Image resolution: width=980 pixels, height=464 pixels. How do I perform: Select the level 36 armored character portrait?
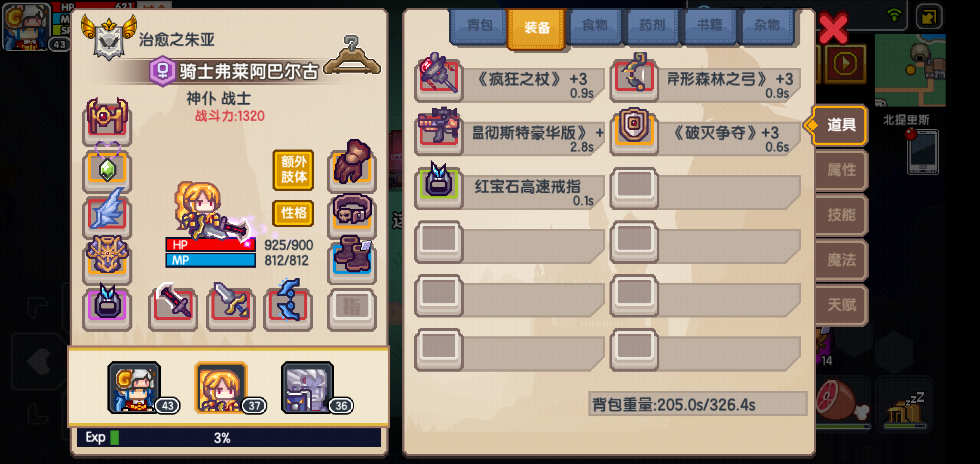[x=308, y=388]
